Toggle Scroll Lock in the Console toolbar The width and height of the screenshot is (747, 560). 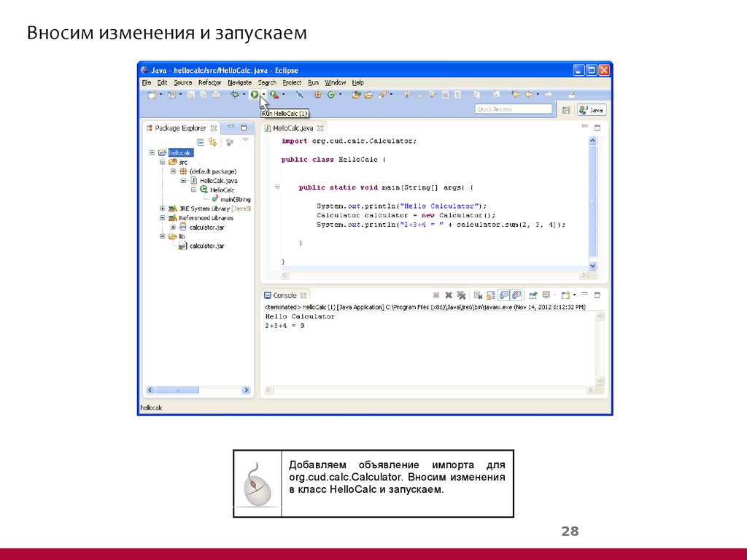pos(489,295)
